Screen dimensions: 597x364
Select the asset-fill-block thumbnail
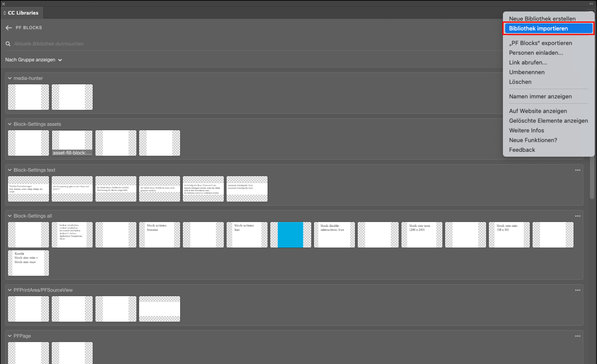click(72, 143)
